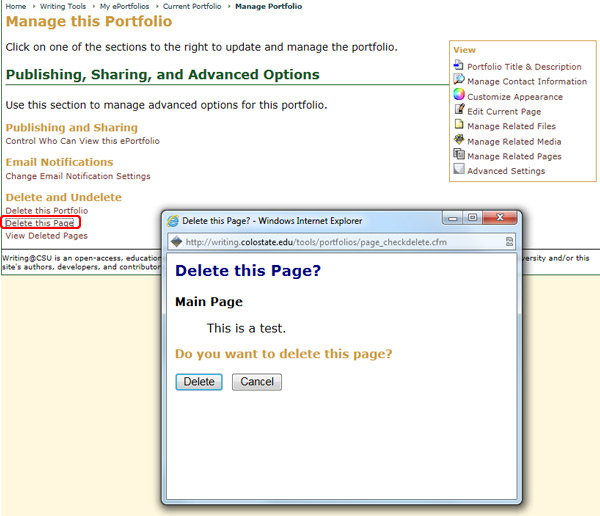600x516 pixels.
Task: Go to Writing Tools breadcrumb
Action: pyautogui.click(x=63, y=7)
